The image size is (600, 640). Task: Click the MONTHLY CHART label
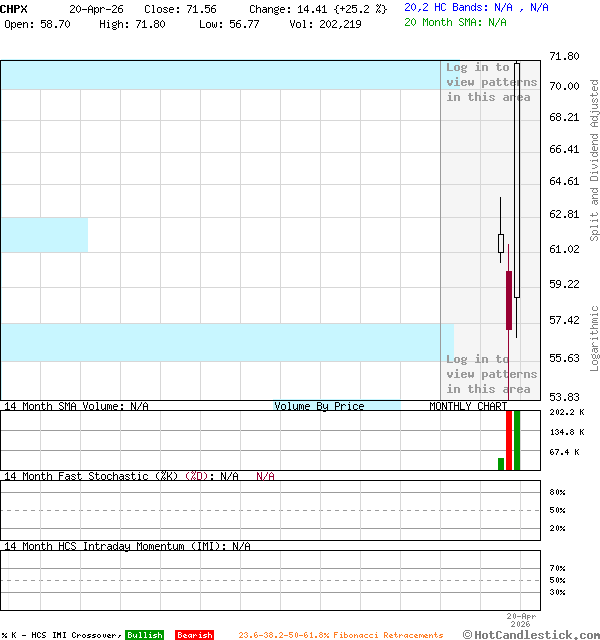pos(468,406)
